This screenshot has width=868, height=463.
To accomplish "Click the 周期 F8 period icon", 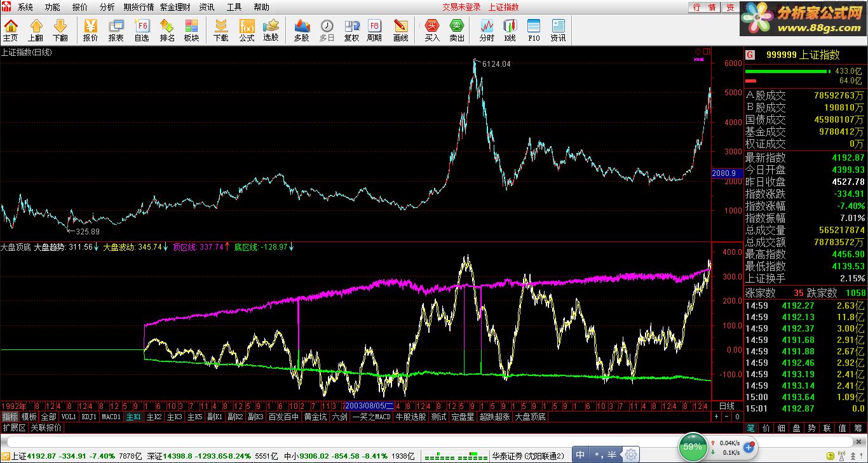I will pyautogui.click(x=374, y=30).
